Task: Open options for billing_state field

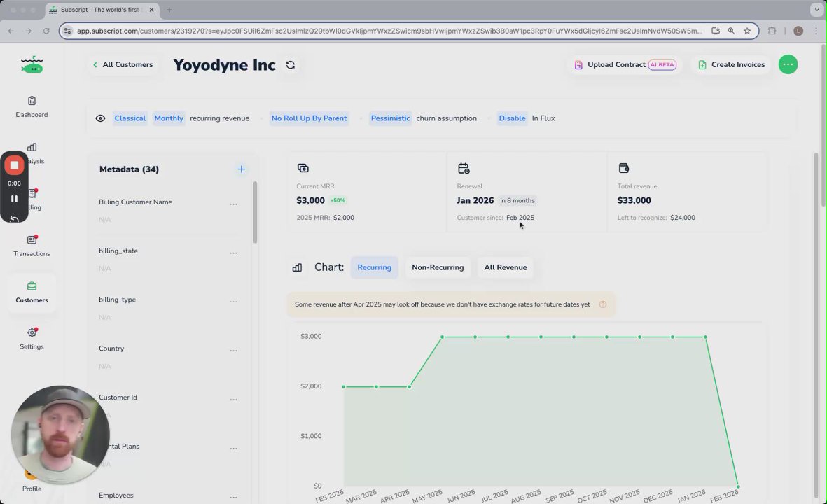Action: (x=234, y=253)
